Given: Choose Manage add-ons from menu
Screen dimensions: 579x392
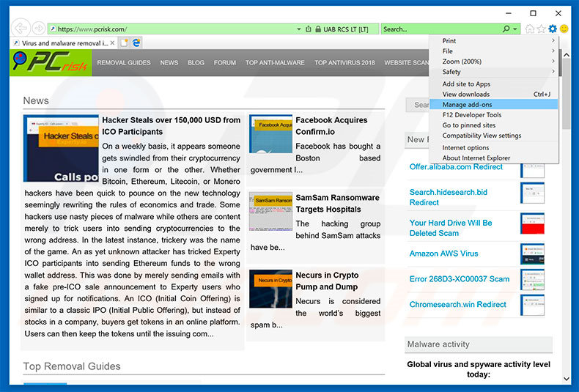Looking at the screenshot, I should [x=494, y=105].
